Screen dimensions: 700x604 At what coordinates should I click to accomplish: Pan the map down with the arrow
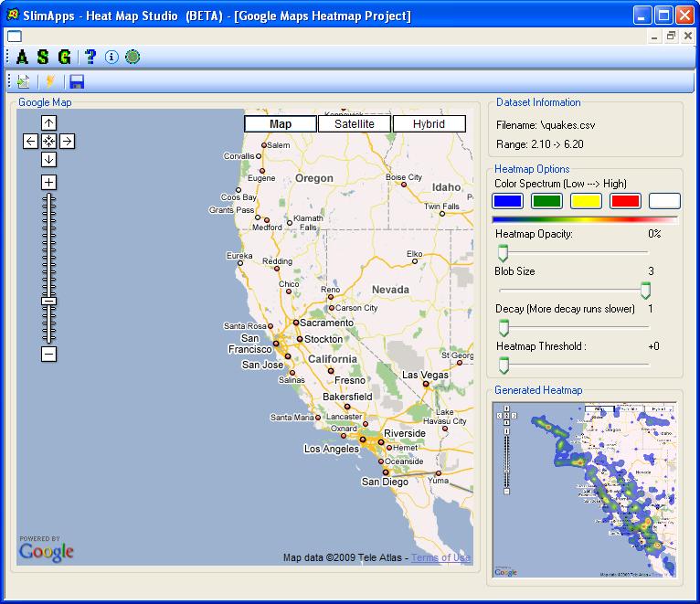click(48, 159)
